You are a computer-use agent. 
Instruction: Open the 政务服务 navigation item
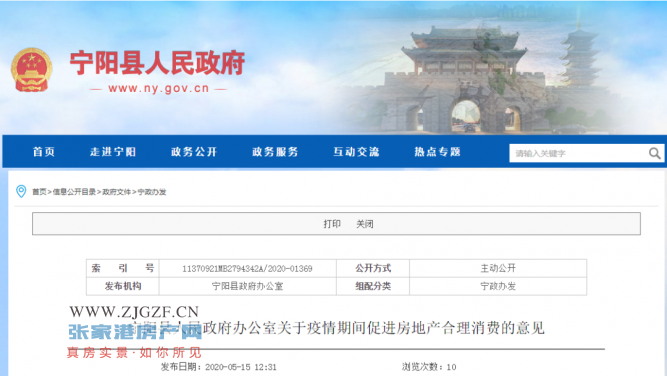[275, 152]
